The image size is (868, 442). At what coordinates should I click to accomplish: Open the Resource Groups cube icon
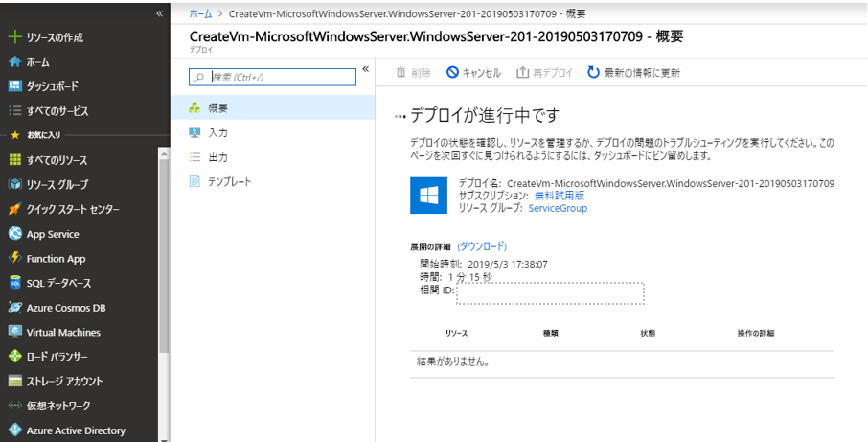point(15,184)
